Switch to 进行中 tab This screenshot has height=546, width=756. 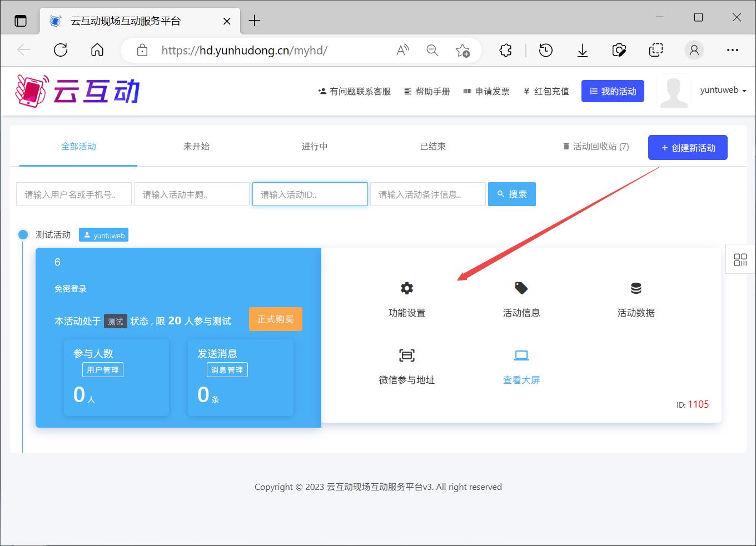(x=315, y=147)
